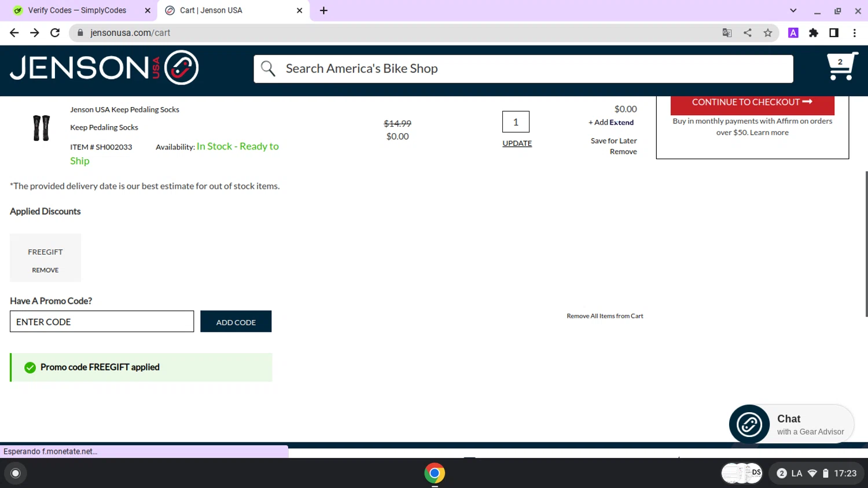
Task: Toggle the browser side panel
Action: coord(834,33)
